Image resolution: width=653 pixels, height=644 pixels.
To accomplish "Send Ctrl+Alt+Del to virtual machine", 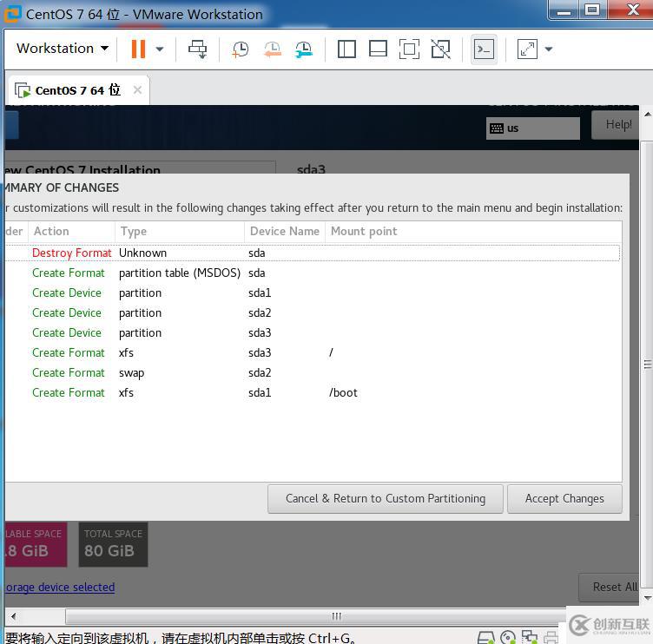I will coord(197,49).
